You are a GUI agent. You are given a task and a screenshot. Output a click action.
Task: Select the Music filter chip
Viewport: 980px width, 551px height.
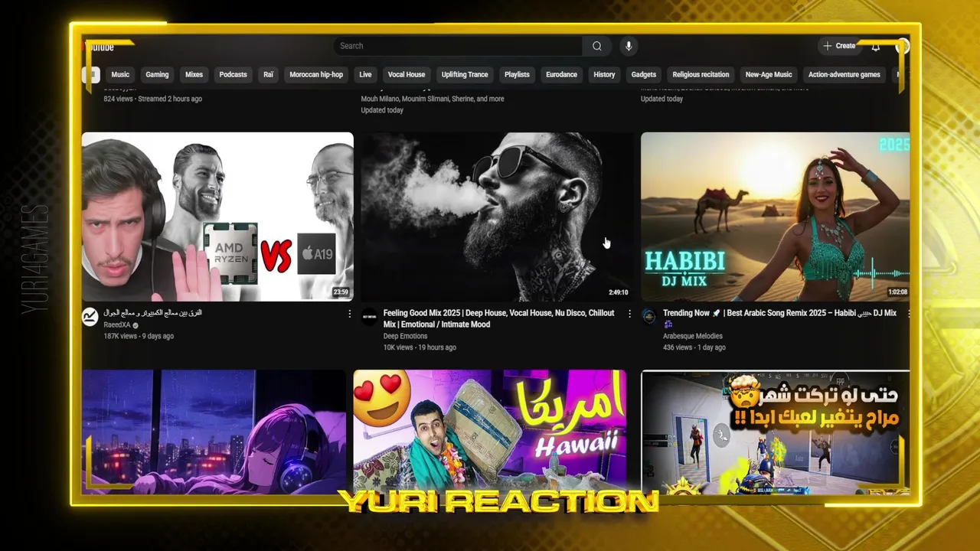point(120,74)
